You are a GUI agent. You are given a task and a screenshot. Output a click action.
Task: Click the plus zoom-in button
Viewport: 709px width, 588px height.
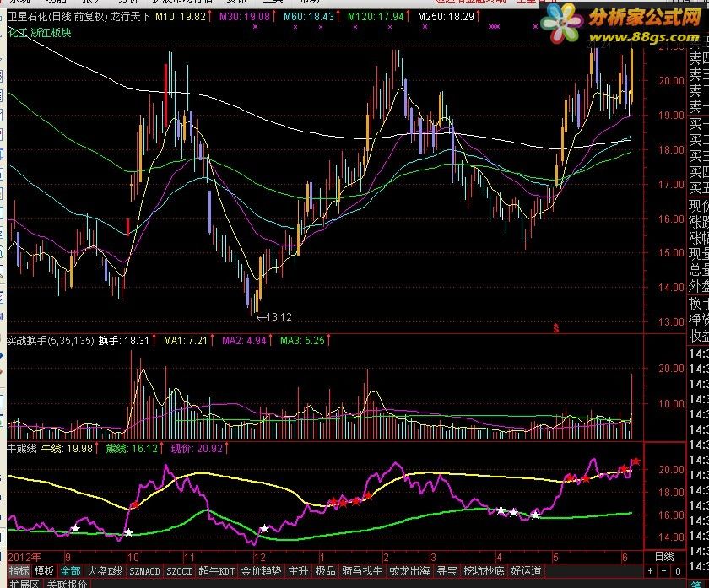650,571
